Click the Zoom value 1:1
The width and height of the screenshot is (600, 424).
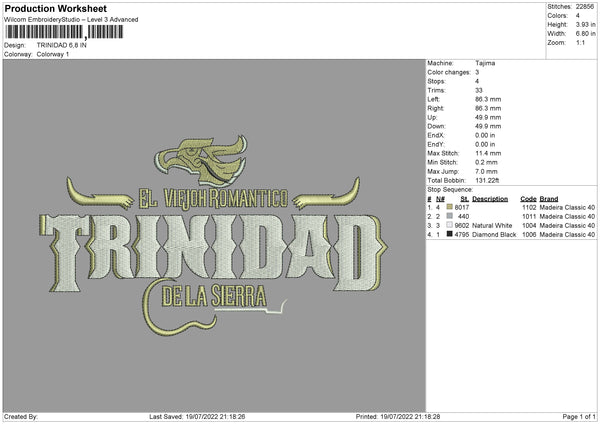[580, 42]
